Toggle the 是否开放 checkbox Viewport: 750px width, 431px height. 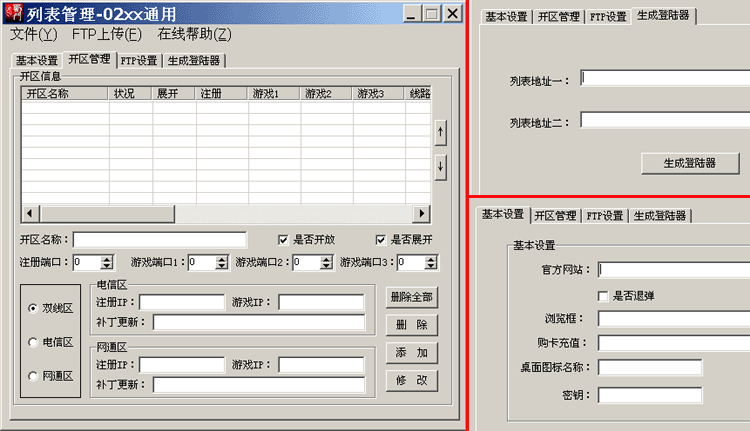tap(284, 240)
